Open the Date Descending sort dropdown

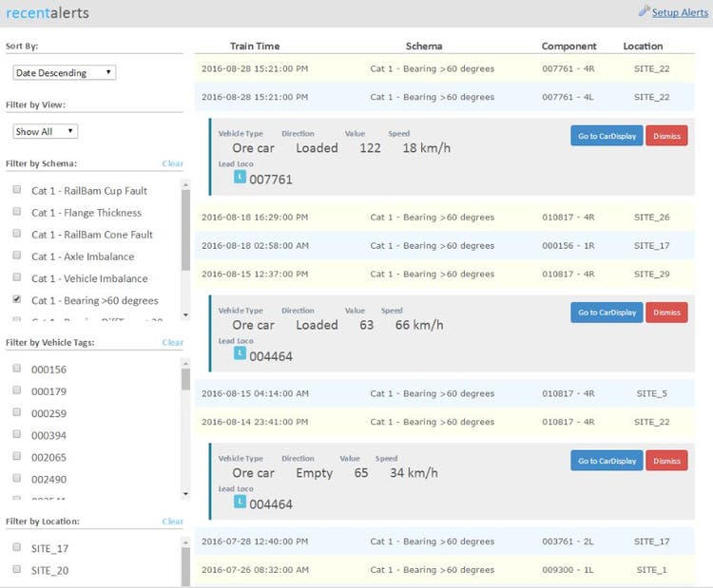[x=64, y=73]
